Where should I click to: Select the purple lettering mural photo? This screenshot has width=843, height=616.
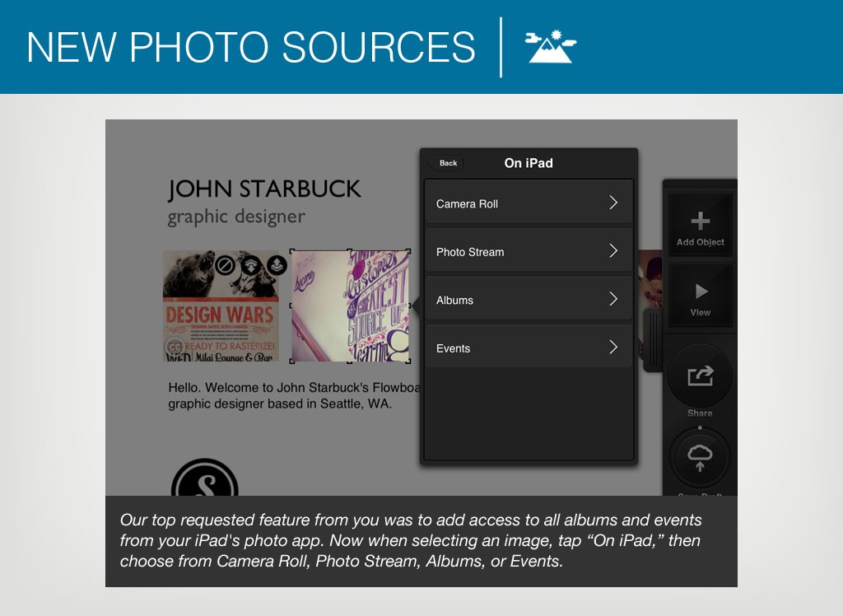[350, 306]
